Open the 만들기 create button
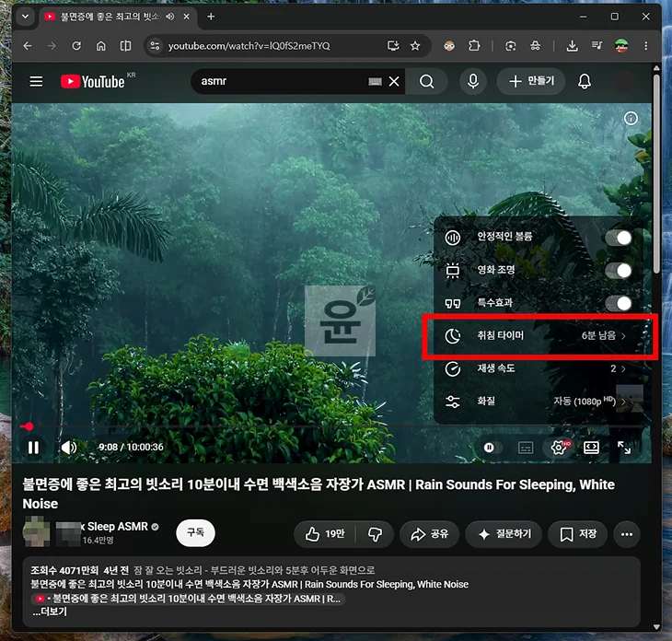Image resolution: width=672 pixels, height=641 pixels. click(531, 81)
